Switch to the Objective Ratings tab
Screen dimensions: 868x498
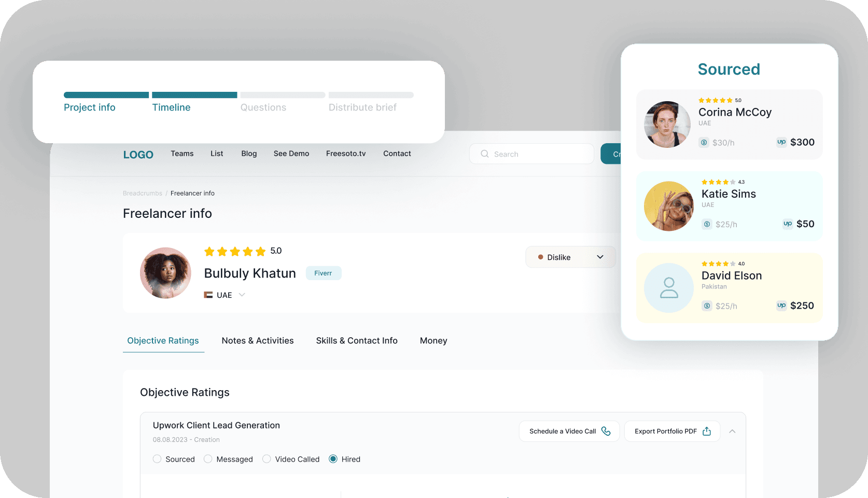(163, 341)
